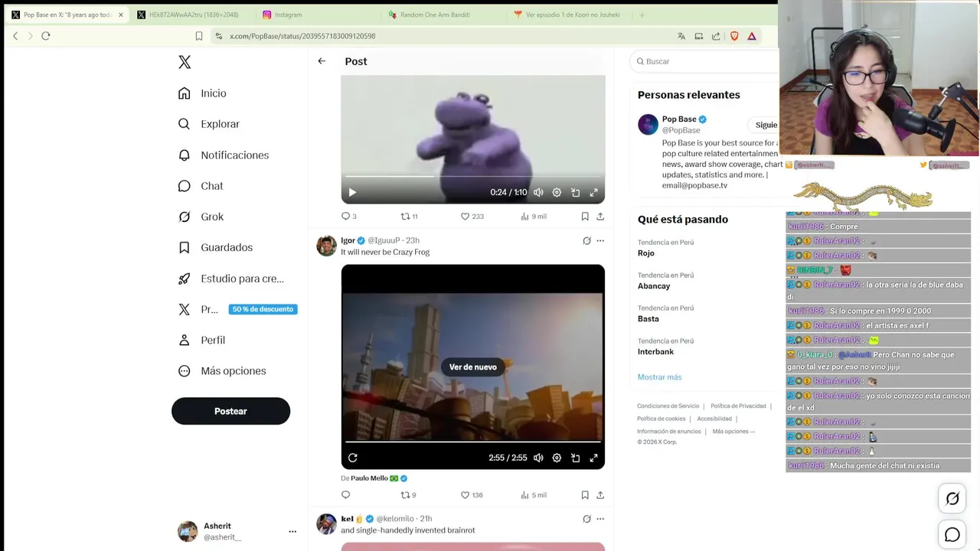Open floating Grok button
980x551 pixels.
point(952,499)
